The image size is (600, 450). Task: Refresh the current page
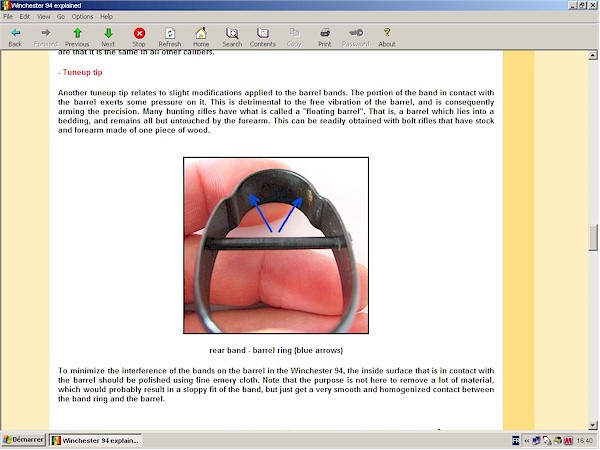170,38
